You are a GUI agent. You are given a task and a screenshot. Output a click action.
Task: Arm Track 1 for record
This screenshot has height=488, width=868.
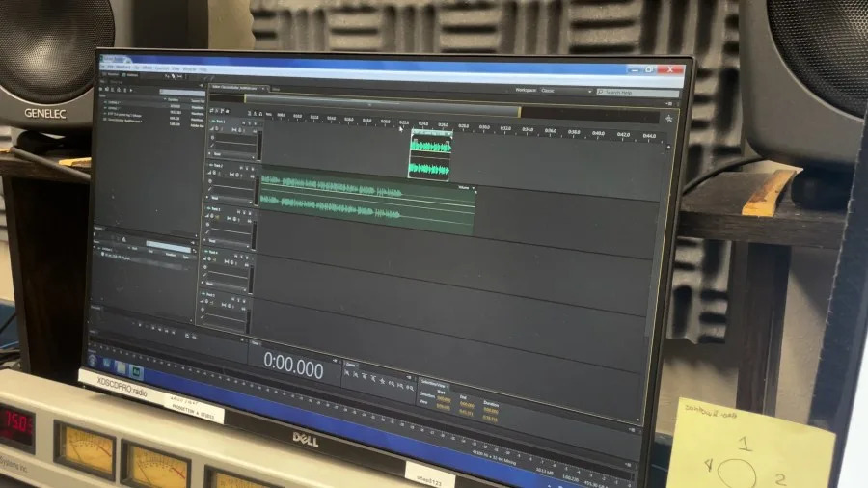pos(256,124)
